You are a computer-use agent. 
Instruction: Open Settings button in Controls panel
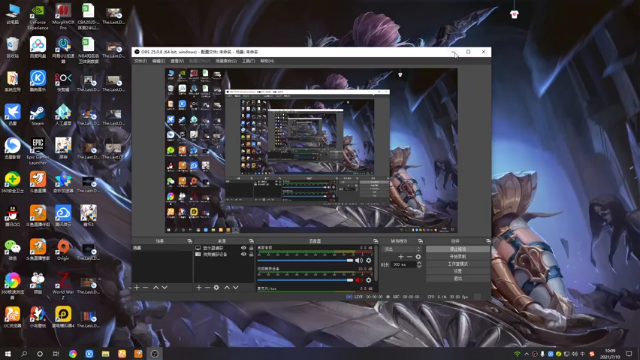tap(458, 271)
